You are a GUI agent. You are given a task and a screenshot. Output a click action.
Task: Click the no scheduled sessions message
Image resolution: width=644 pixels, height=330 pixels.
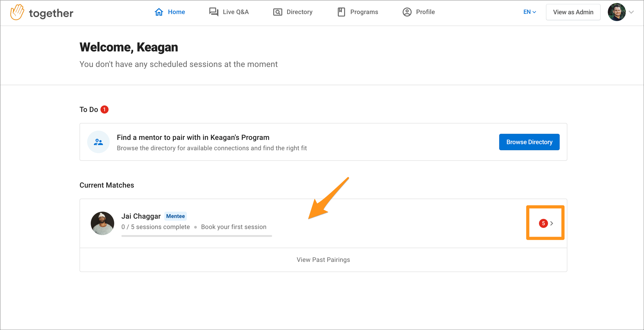[178, 64]
